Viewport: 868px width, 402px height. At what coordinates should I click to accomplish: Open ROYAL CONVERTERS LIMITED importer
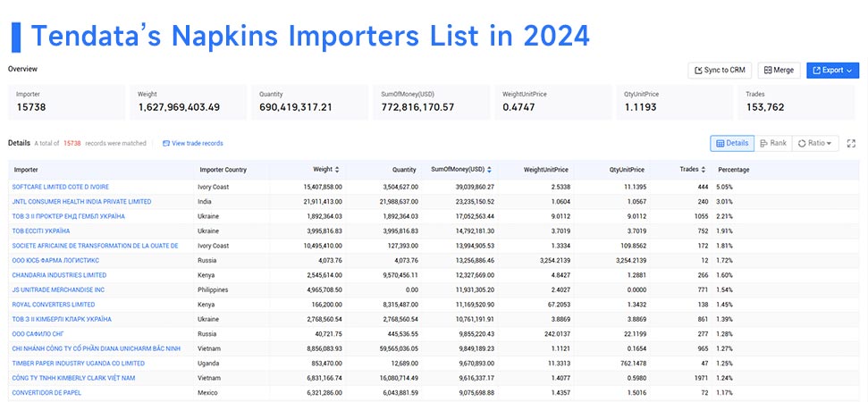click(53, 305)
